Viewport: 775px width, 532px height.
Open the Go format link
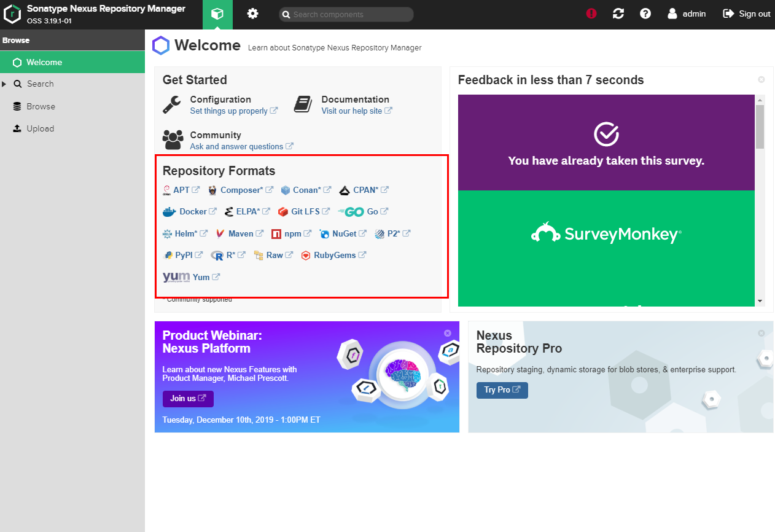click(x=378, y=211)
